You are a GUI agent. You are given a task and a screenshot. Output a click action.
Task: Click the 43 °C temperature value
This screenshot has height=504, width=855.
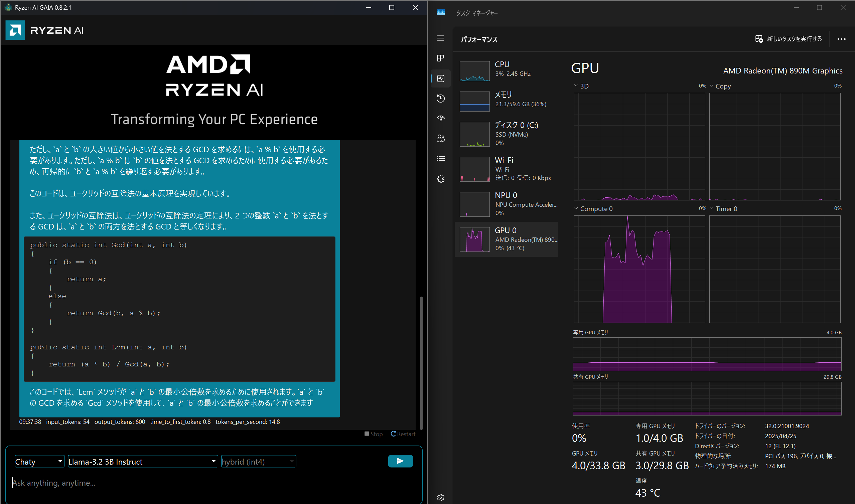(x=648, y=493)
